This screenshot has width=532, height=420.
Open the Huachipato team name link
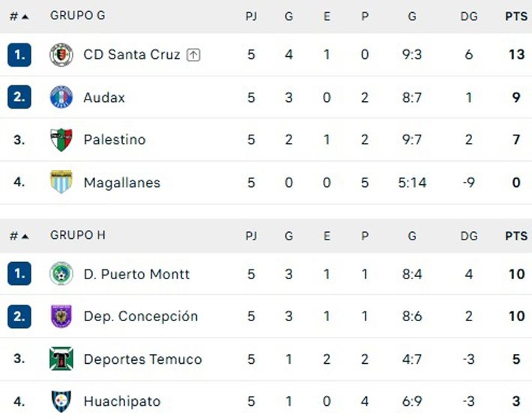coord(122,401)
